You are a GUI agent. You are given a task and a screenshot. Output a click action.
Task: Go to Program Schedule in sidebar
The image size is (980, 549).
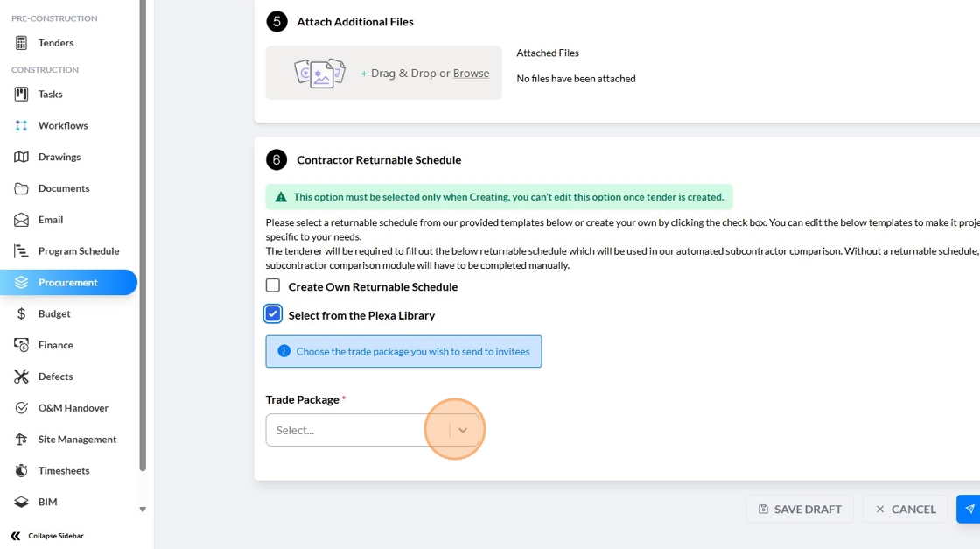[x=78, y=251]
